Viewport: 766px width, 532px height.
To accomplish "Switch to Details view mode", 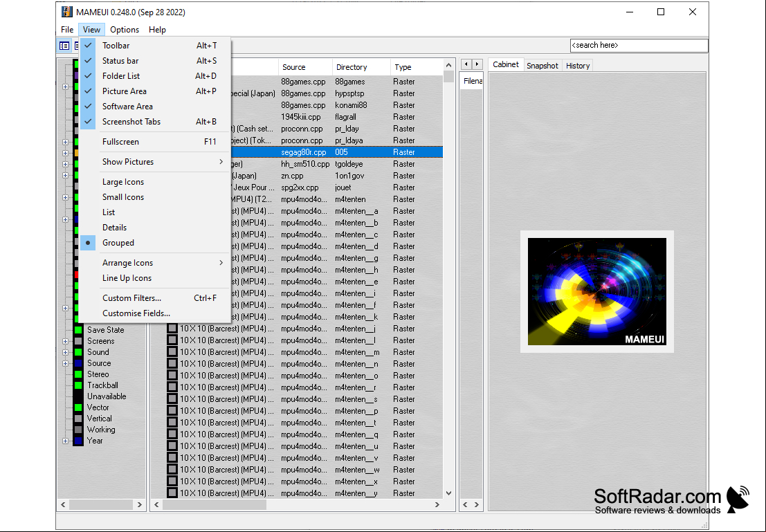I will click(x=155, y=227).
